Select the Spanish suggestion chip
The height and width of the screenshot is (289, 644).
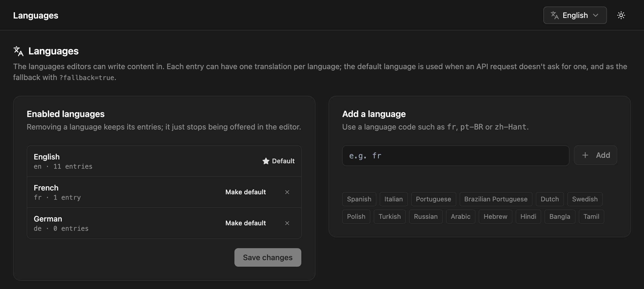pos(359,199)
